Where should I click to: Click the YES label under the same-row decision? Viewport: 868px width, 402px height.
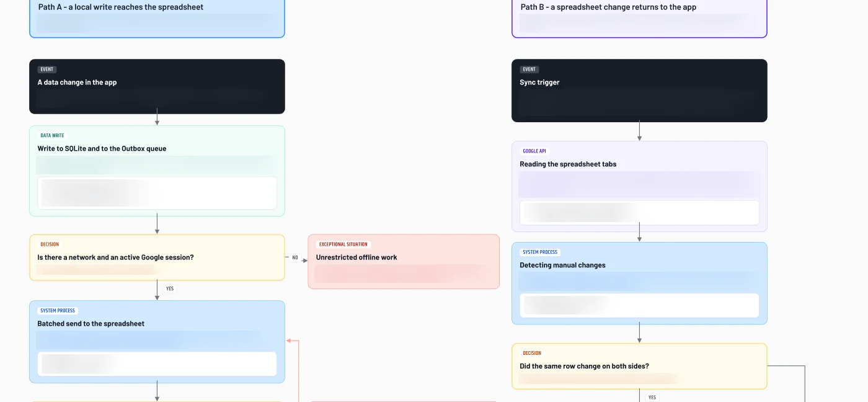point(652,397)
